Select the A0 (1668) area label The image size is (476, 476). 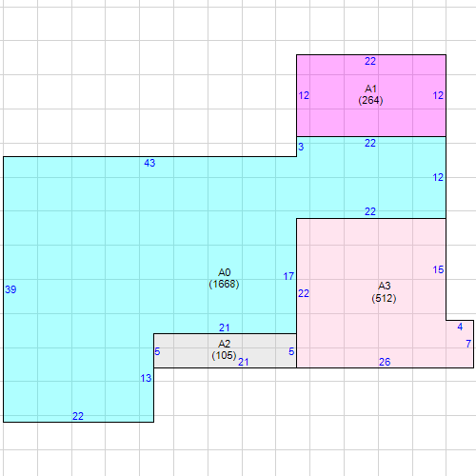tap(224, 278)
